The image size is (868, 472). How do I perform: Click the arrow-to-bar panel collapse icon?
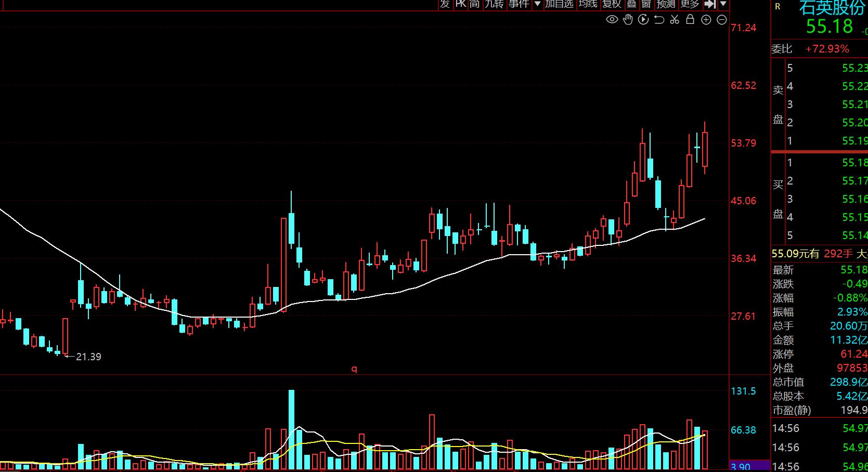(709, 4)
